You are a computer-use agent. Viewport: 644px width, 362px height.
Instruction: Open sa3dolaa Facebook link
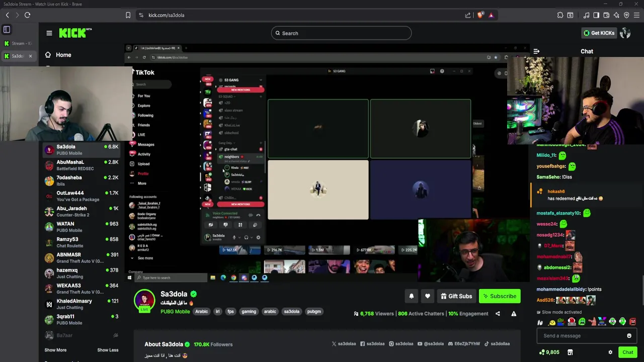(x=372, y=344)
